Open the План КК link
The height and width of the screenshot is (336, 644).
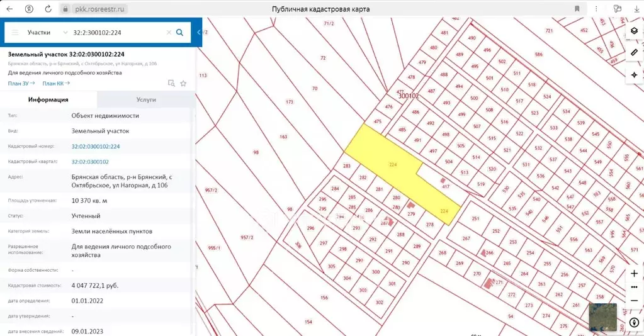tap(56, 84)
